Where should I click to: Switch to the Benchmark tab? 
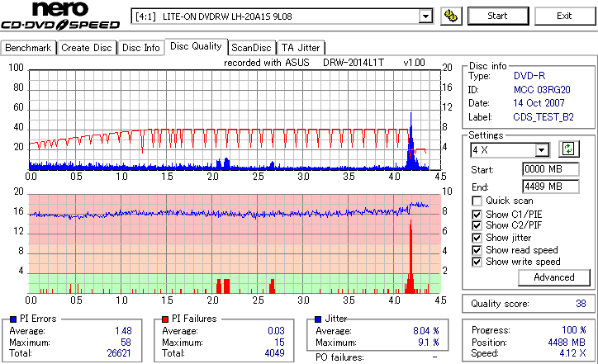(x=28, y=48)
